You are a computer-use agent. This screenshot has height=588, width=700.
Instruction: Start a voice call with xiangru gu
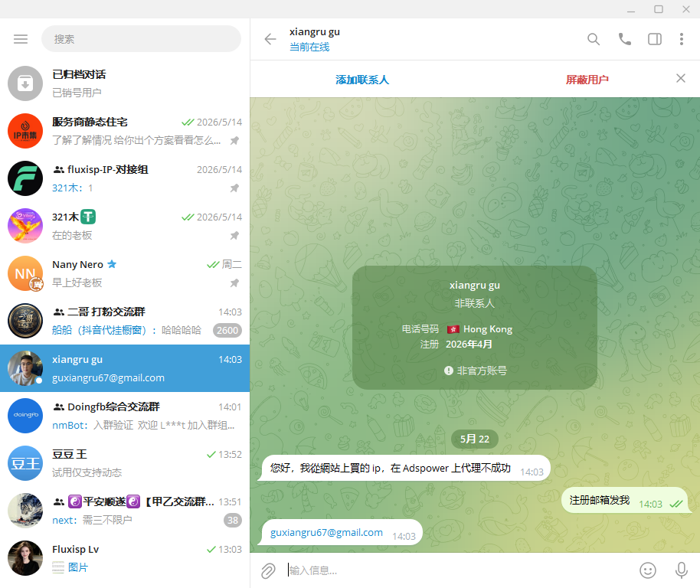[x=624, y=39]
